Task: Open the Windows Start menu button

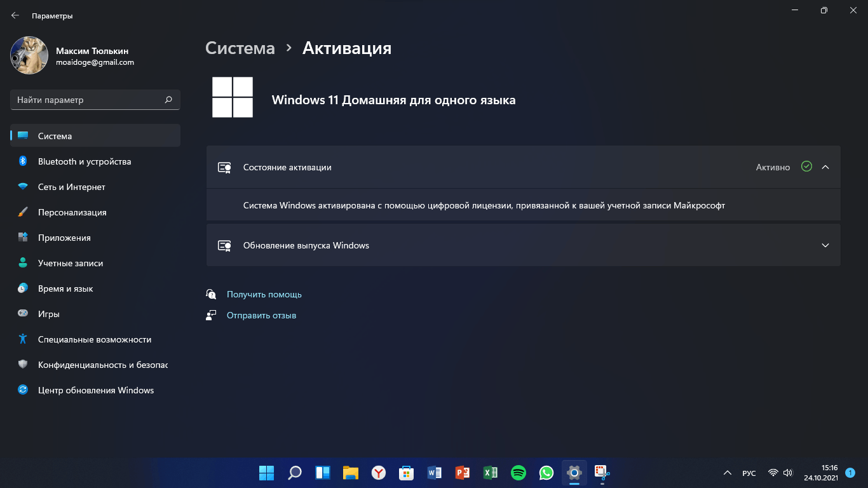Action: [266, 473]
